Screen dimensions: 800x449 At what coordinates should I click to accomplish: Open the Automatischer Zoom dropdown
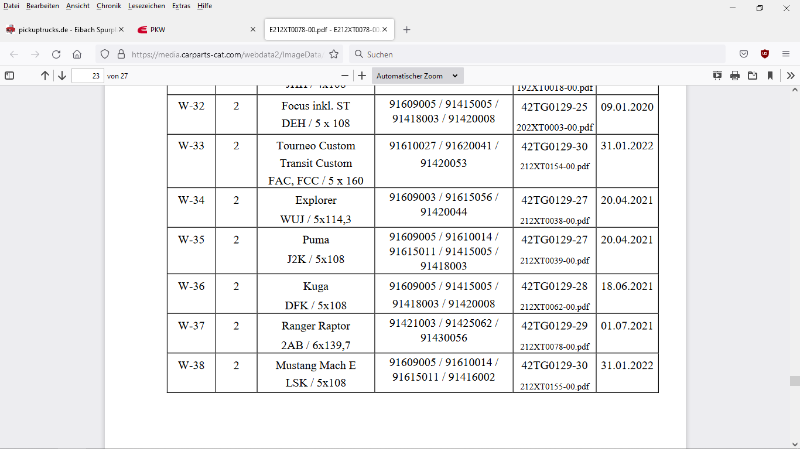pyautogui.click(x=417, y=76)
